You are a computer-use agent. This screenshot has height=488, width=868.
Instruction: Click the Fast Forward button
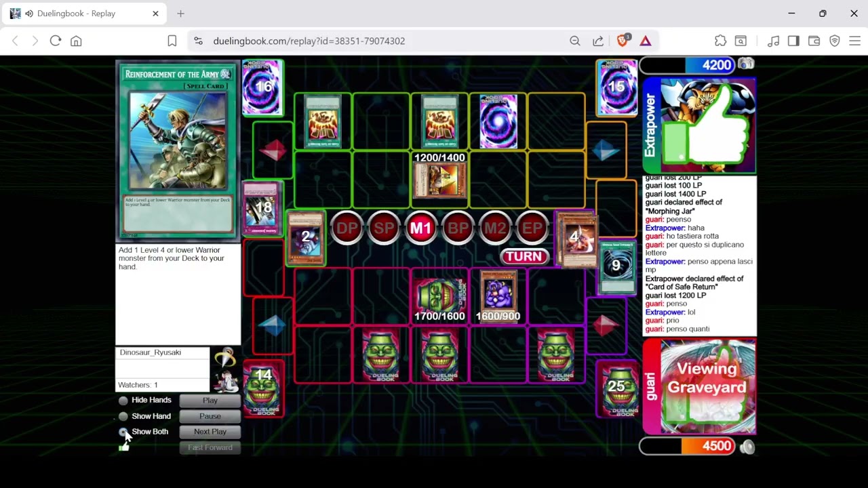tap(210, 447)
